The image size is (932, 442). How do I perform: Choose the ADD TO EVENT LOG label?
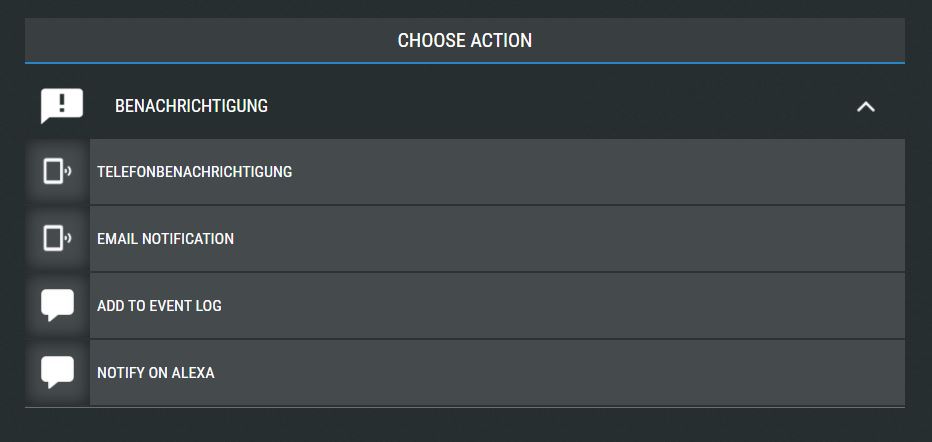[x=159, y=306]
